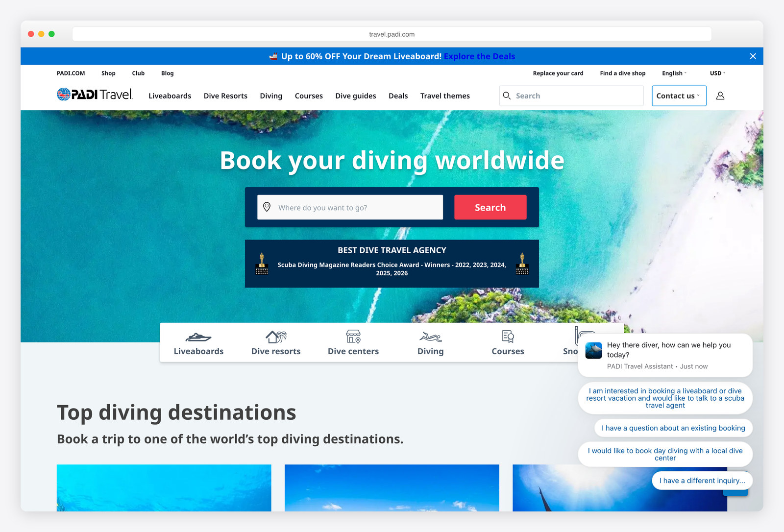Choose the existing booking question chat option
Viewport: 784px width, 532px height.
[x=673, y=428]
